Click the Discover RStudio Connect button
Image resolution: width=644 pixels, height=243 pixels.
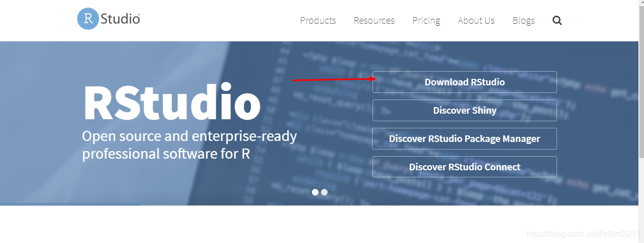coord(465,167)
